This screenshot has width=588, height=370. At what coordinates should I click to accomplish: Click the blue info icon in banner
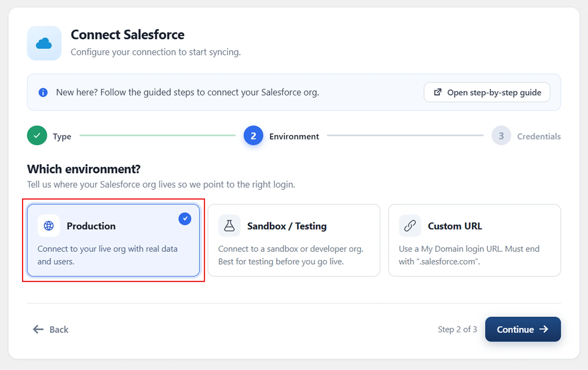pos(43,92)
